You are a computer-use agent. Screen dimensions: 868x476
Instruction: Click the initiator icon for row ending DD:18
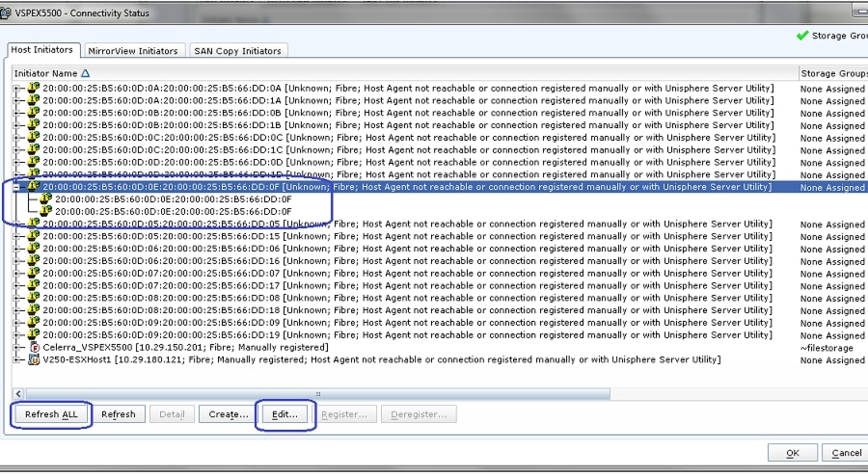coord(34,310)
